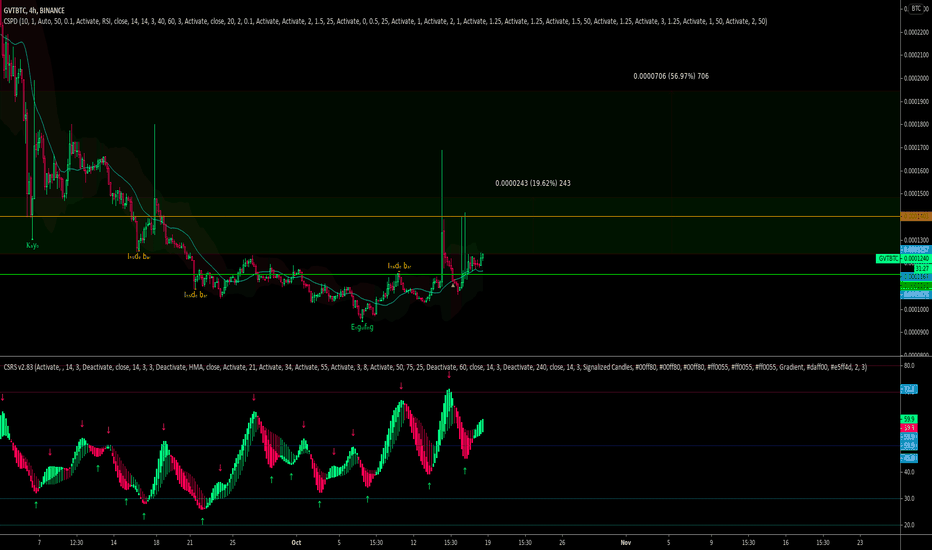This screenshot has width=932, height=550.
Task: Click the 0.0001900 price scale tick
Action: click(x=916, y=102)
